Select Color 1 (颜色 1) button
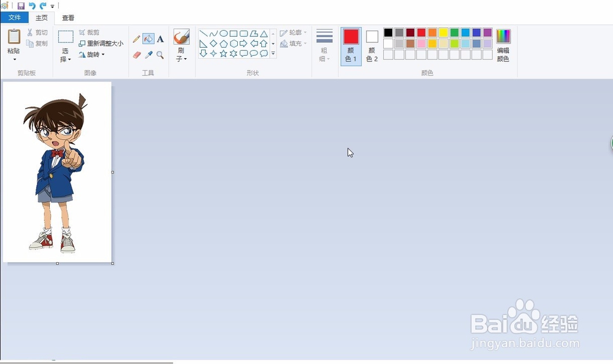The width and height of the screenshot is (613, 364). [351, 46]
